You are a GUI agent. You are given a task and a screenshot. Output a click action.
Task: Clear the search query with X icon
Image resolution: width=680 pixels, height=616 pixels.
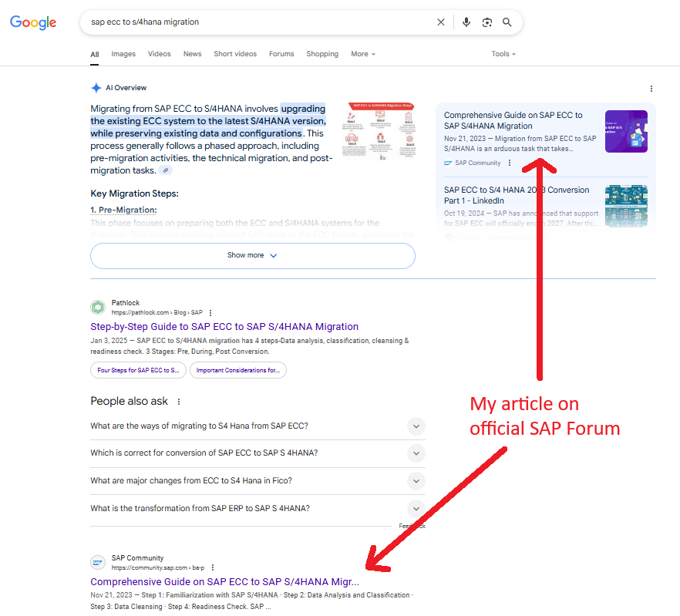click(441, 22)
